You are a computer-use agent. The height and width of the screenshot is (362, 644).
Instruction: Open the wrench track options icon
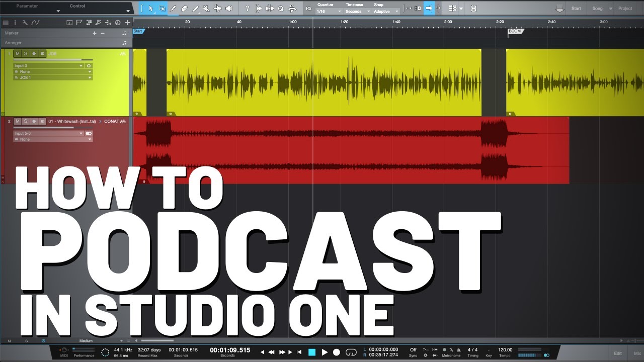25,23
